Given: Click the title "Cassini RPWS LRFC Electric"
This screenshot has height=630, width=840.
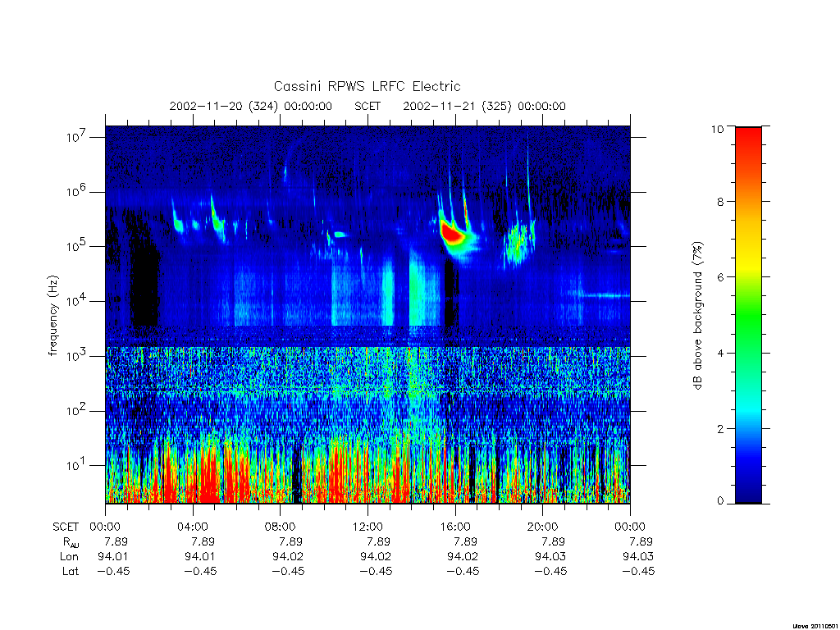Looking at the screenshot, I should tap(367, 86).
